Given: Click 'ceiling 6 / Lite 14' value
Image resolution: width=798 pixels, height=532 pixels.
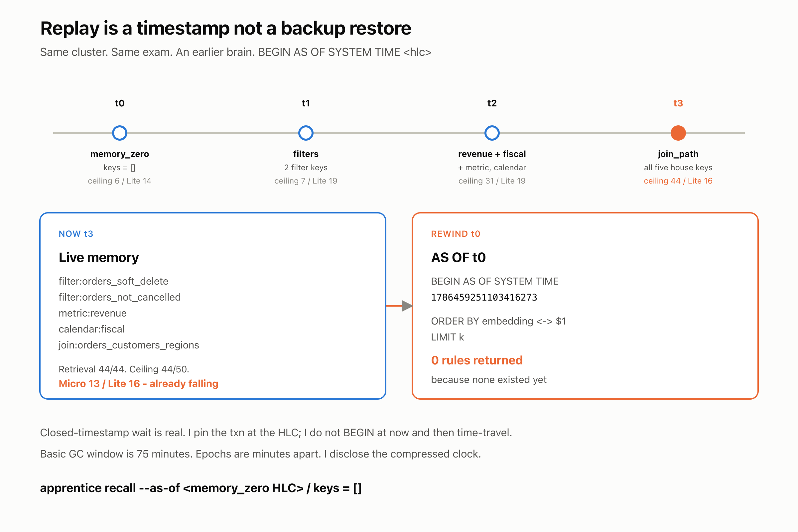Looking at the screenshot, I should 119,181.
